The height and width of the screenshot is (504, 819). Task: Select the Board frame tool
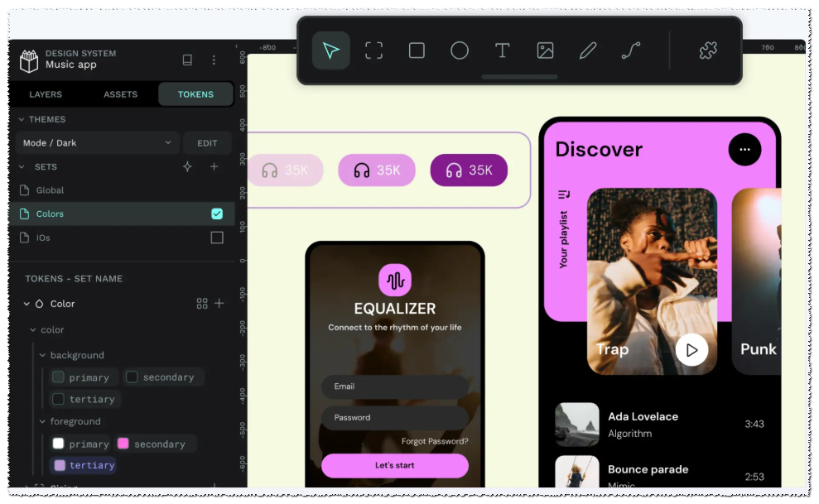(x=373, y=50)
